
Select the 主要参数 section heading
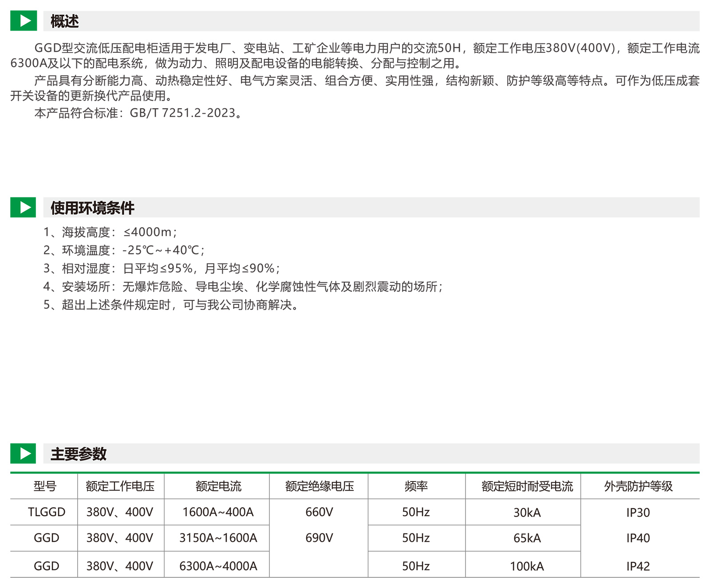(x=79, y=454)
